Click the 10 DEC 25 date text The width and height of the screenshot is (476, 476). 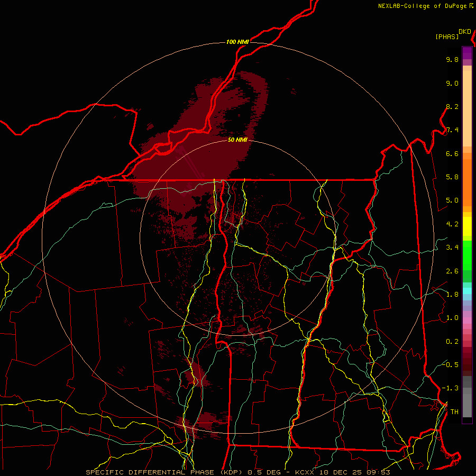tap(341, 472)
